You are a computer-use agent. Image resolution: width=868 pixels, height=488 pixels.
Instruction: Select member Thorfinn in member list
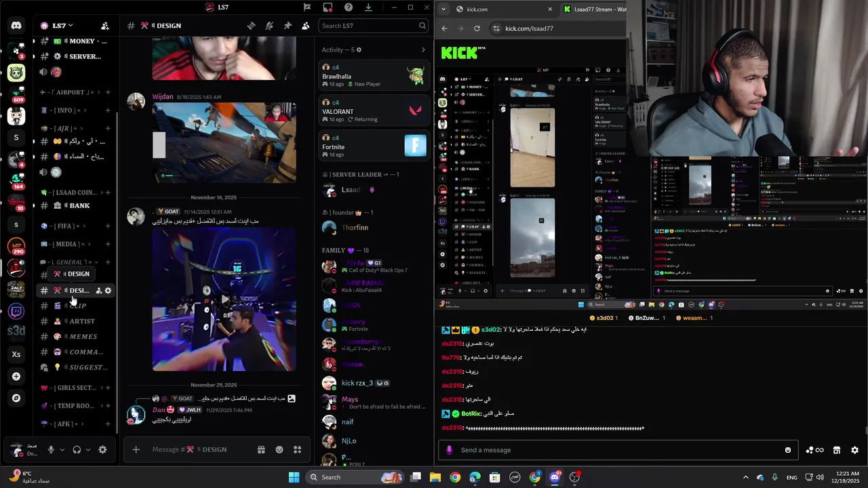pos(374,228)
